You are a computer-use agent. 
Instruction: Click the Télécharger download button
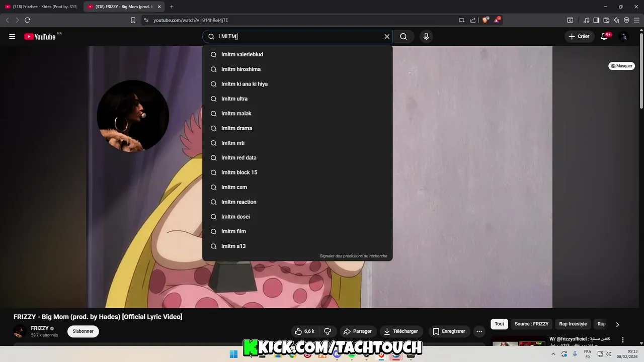tap(401, 331)
